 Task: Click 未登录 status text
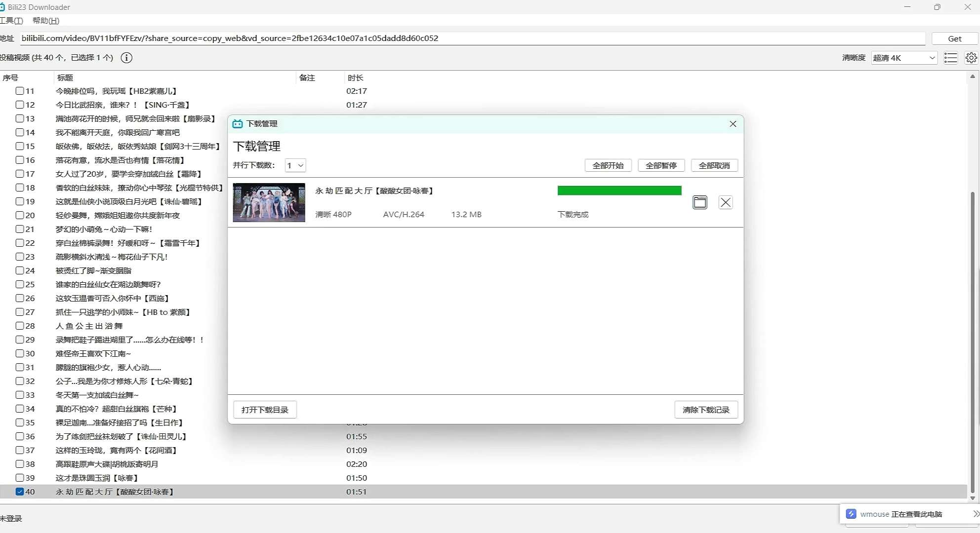pos(11,518)
